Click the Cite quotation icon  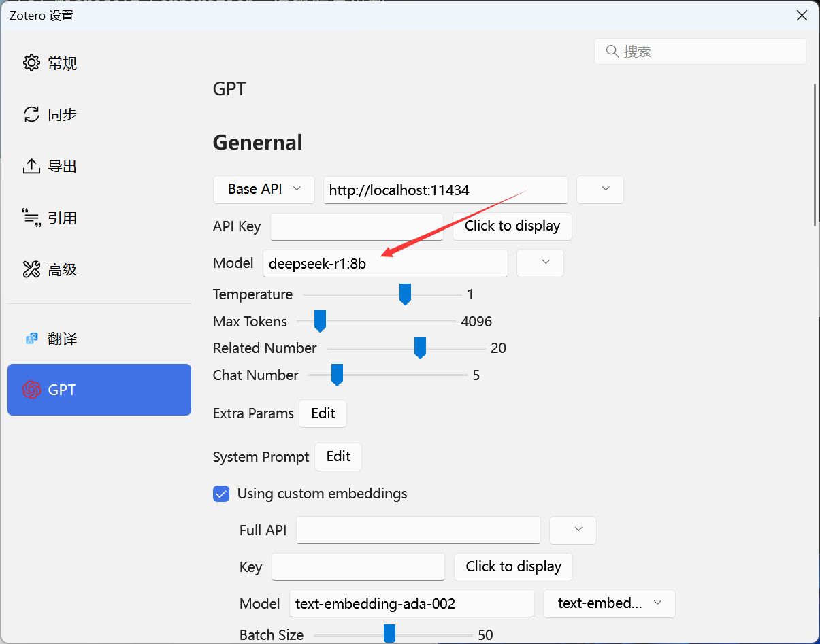(x=31, y=218)
